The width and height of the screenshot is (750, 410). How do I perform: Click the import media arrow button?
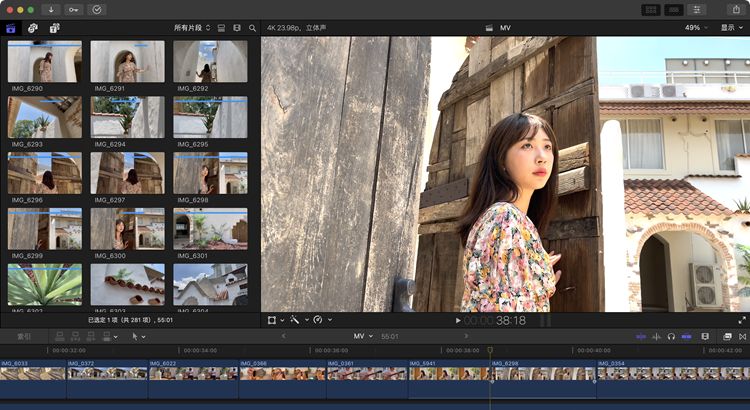[51, 9]
